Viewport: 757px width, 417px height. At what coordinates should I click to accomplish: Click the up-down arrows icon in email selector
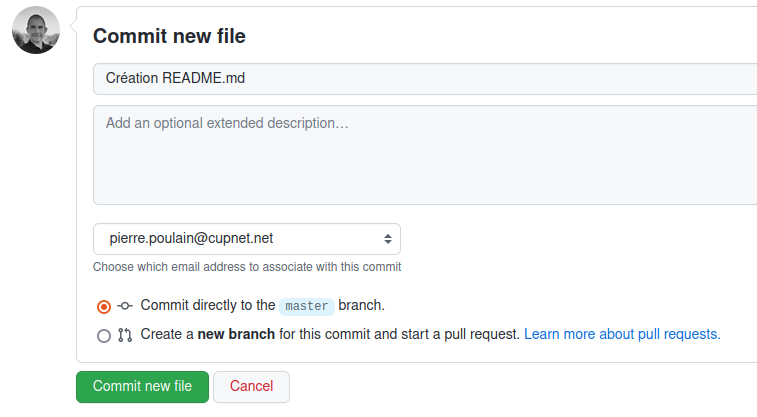tap(388, 239)
